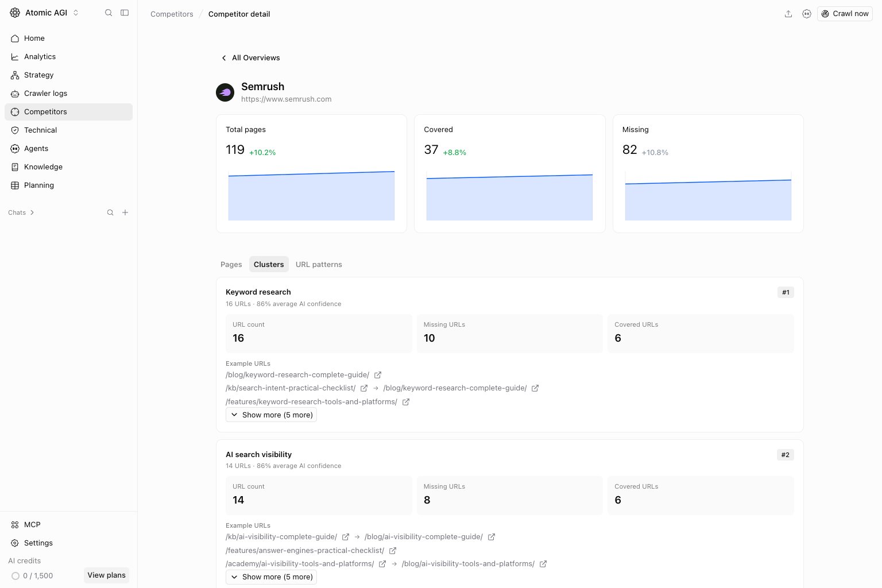This screenshot has height=588, width=882.
Task: Start a new chat with the plus icon
Action: point(125,212)
